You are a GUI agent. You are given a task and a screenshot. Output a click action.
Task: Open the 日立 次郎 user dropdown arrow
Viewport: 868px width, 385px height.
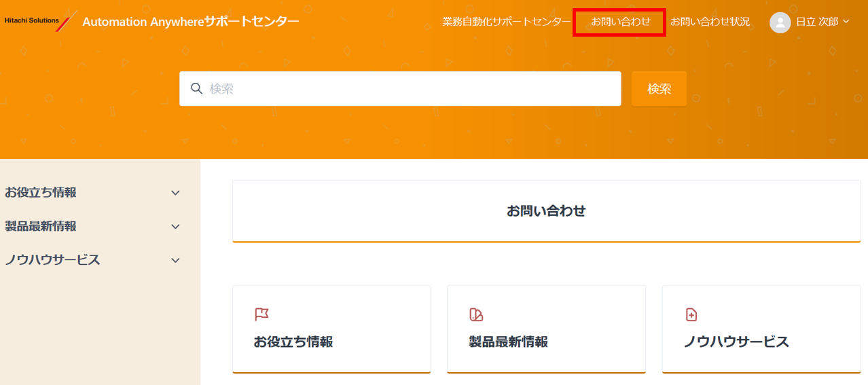tap(846, 22)
